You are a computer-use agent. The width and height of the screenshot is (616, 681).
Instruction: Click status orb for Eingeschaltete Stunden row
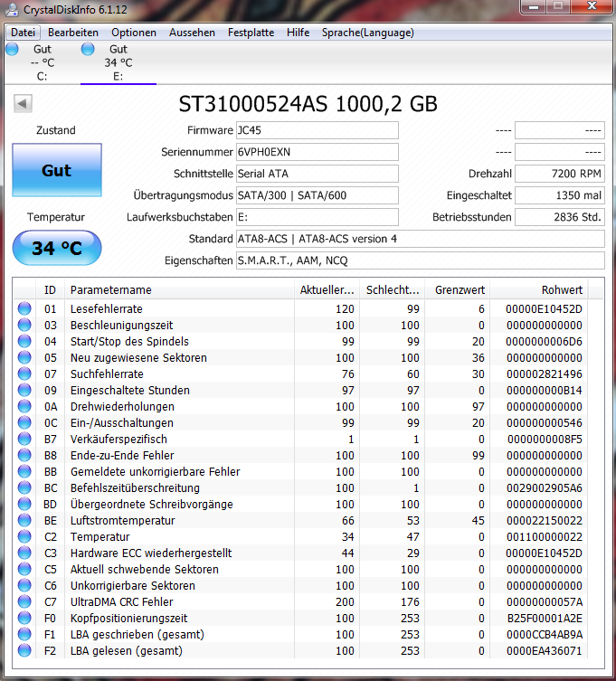pos(24,390)
